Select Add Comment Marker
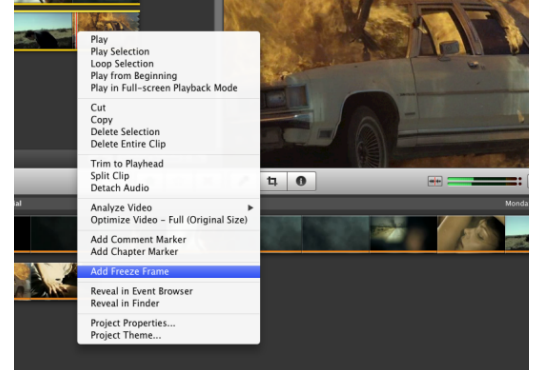Screen dimensions: 540x370 pyautogui.click(x=168, y=239)
